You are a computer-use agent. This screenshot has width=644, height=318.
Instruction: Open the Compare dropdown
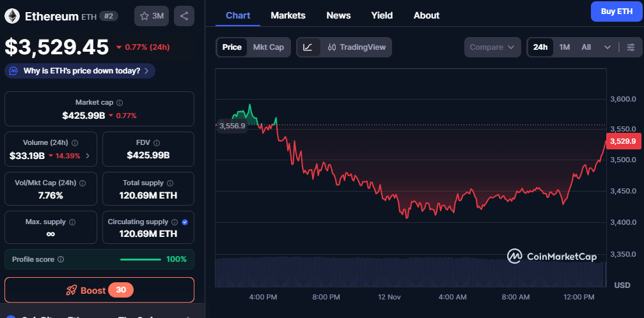493,47
